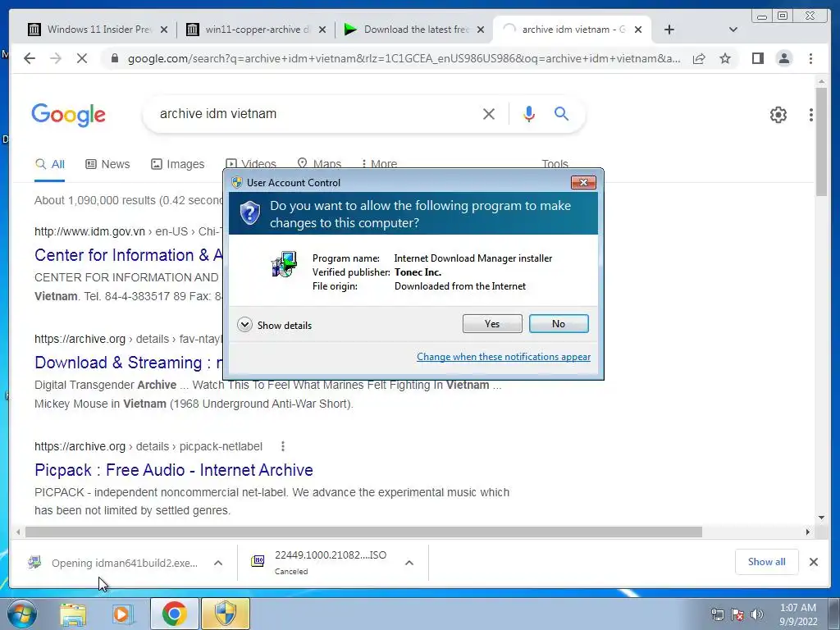Image resolution: width=840 pixels, height=630 pixels.
Task: Switch to News results
Action: pyautogui.click(x=107, y=164)
